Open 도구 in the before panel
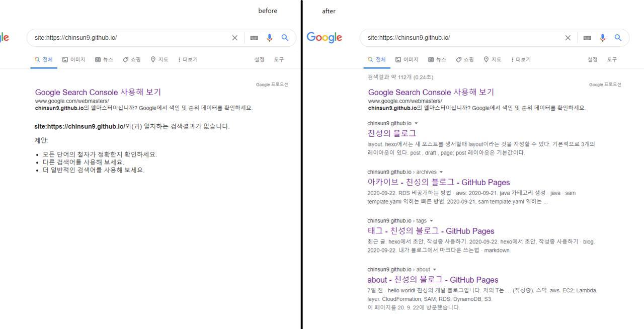The image size is (644, 329). 279,59
